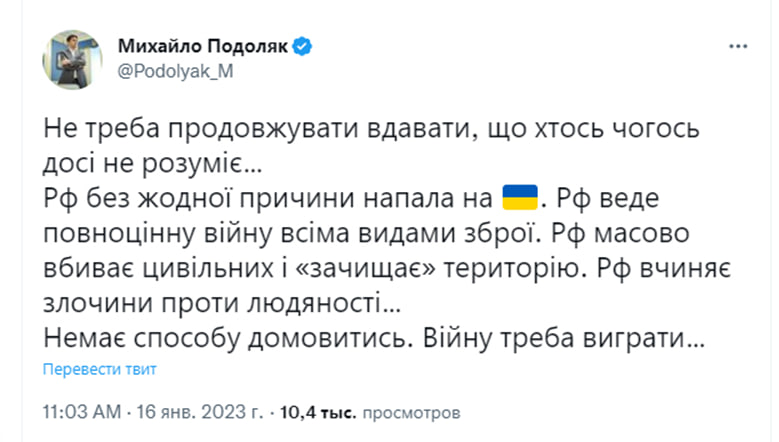
Task: Click the text злочини проти людяності…
Action: [222, 303]
